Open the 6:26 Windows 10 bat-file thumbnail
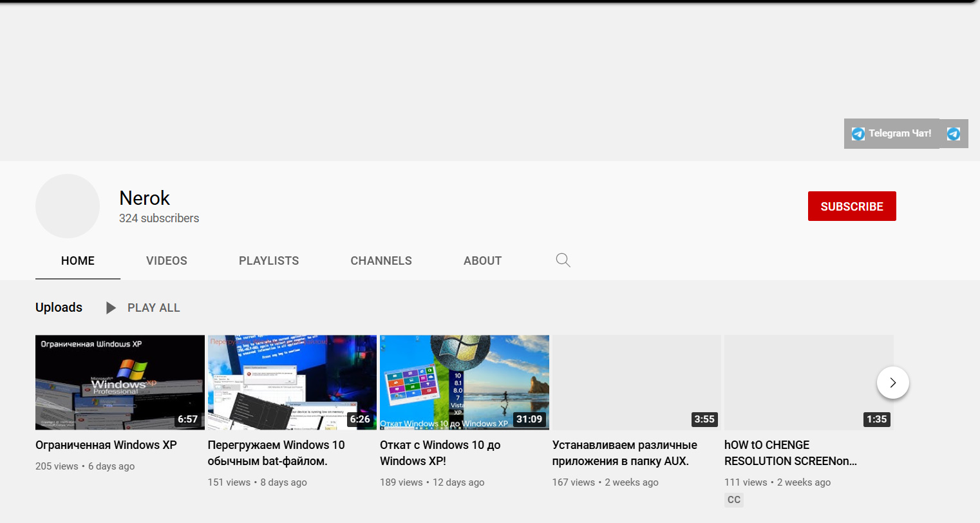Viewport: 980px width, 523px height. [292, 382]
